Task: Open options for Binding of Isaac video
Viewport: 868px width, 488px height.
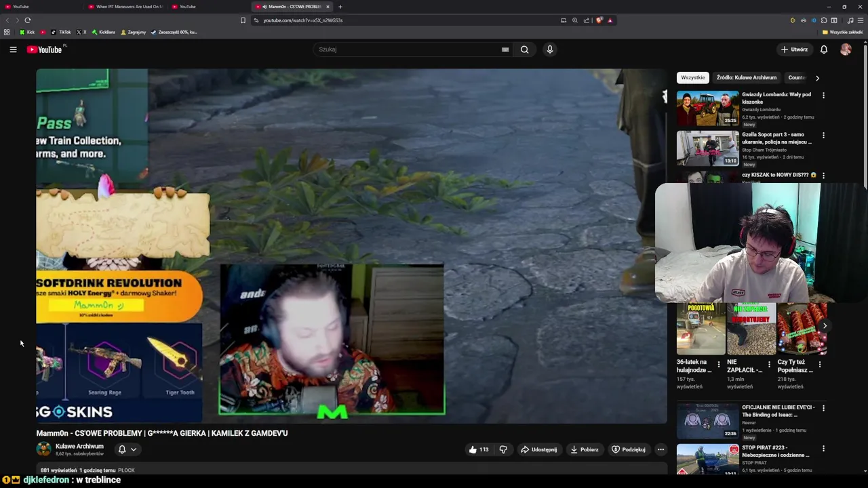Action: (x=823, y=408)
